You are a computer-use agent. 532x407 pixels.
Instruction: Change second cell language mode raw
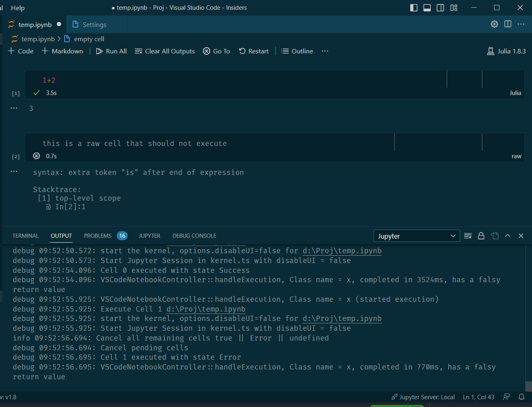(516, 156)
